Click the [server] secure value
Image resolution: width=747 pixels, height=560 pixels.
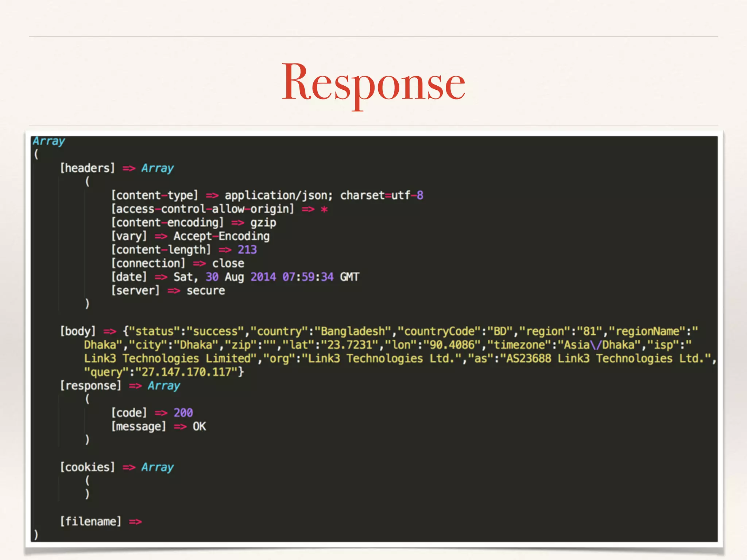tap(206, 291)
